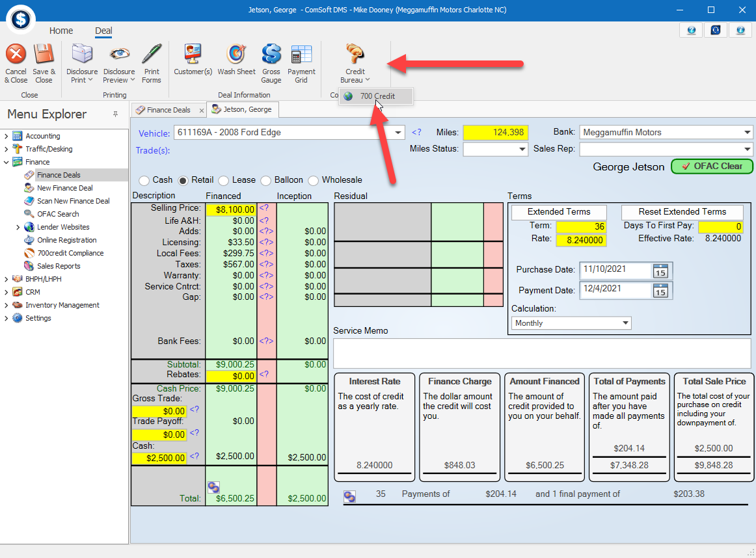Expand the Traffic/Desking tree node

point(7,150)
